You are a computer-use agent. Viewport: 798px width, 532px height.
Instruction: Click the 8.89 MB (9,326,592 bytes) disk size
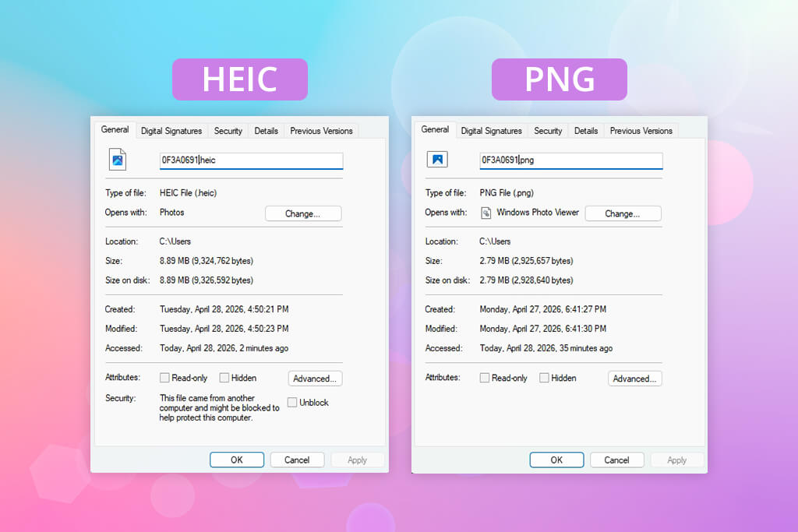click(x=207, y=280)
